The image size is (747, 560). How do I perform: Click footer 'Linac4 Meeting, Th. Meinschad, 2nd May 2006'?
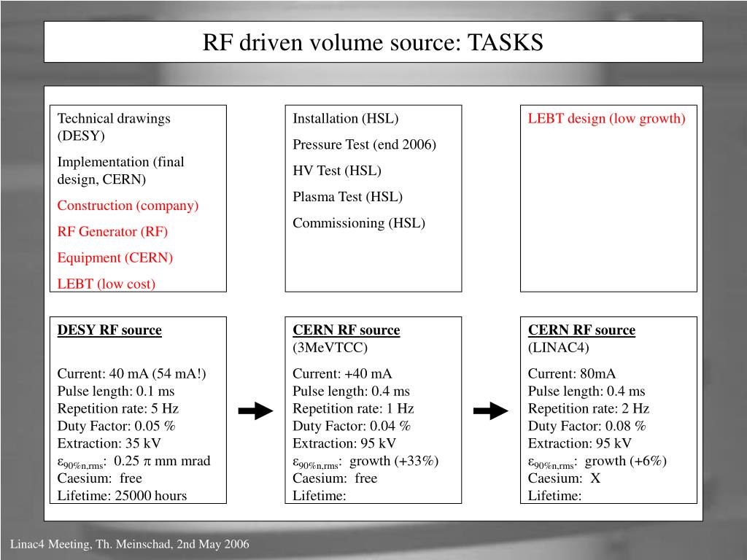pos(130,544)
